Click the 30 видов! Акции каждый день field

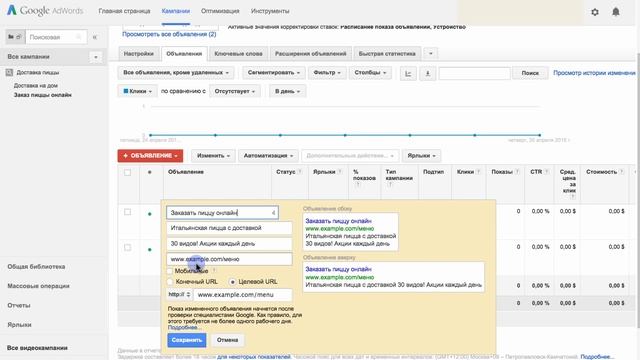tap(229, 243)
